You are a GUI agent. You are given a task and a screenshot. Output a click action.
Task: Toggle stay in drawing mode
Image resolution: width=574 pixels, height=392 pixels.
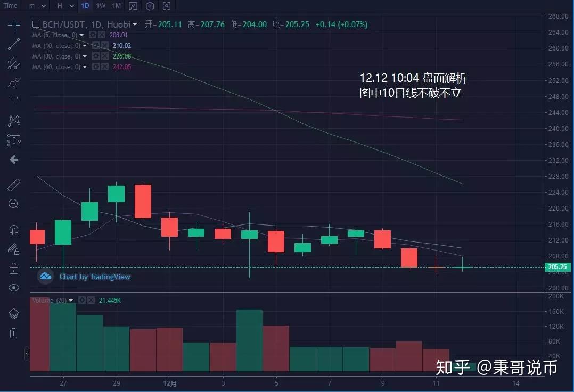[x=13, y=249]
